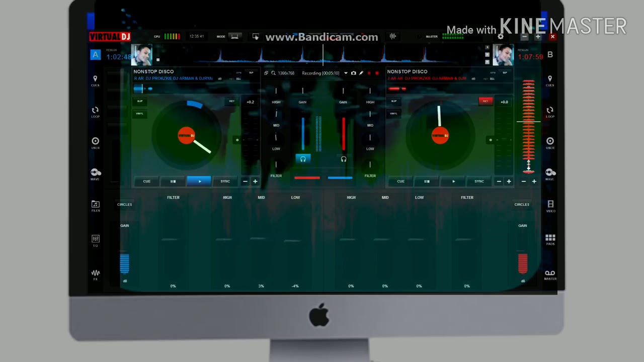Increase right deck pitch with plus
644x362 pixels.
pyautogui.click(x=509, y=182)
